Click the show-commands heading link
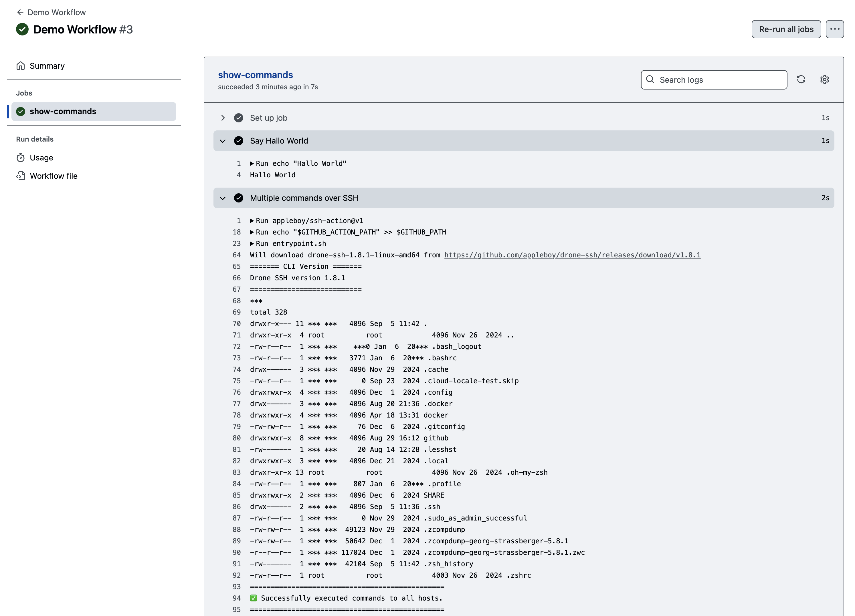Image resolution: width=855 pixels, height=616 pixels. [x=256, y=75]
